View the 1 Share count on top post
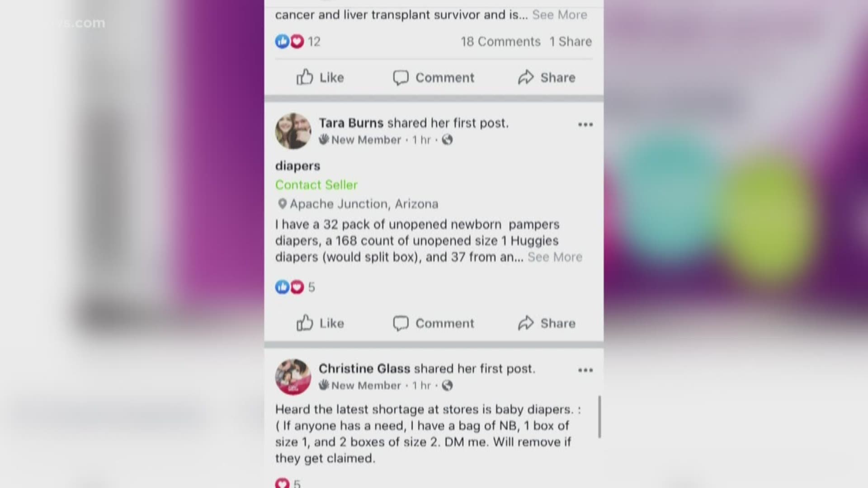Image resolution: width=868 pixels, height=488 pixels. 571,42
